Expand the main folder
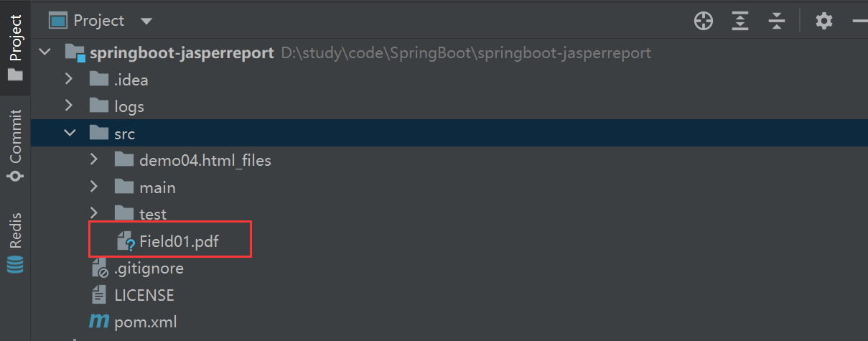Screen dimensions: 868x341 (94, 187)
